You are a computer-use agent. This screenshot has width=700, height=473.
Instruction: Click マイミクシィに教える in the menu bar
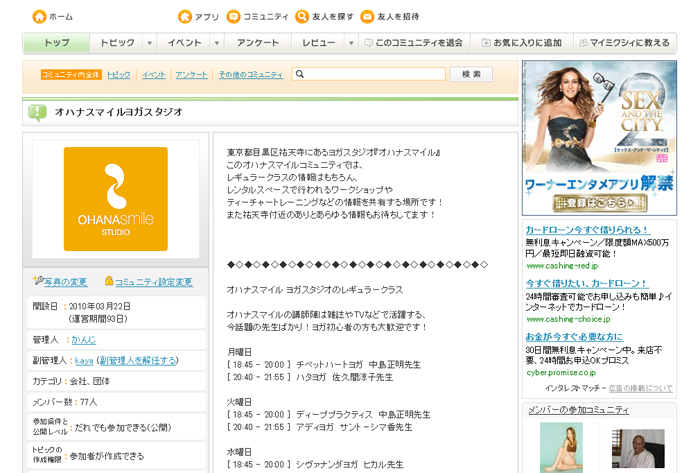pos(625,43)
